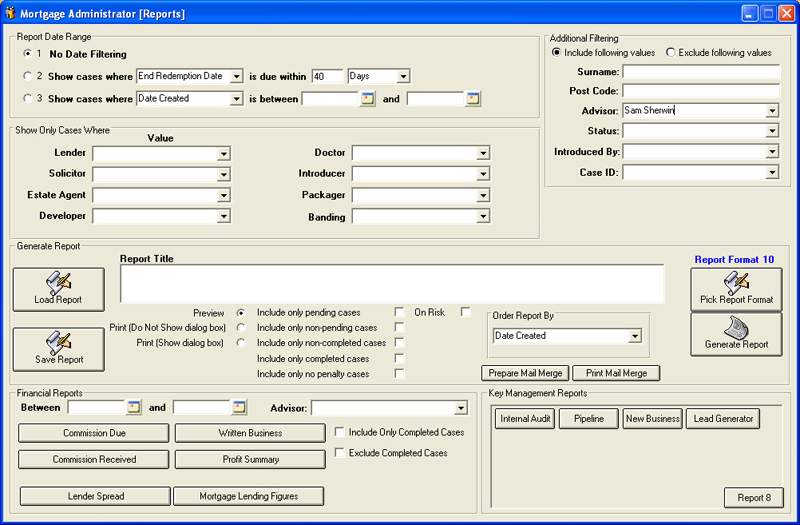
Task: Click the Generate Report icon button
Action: (736, 334)
